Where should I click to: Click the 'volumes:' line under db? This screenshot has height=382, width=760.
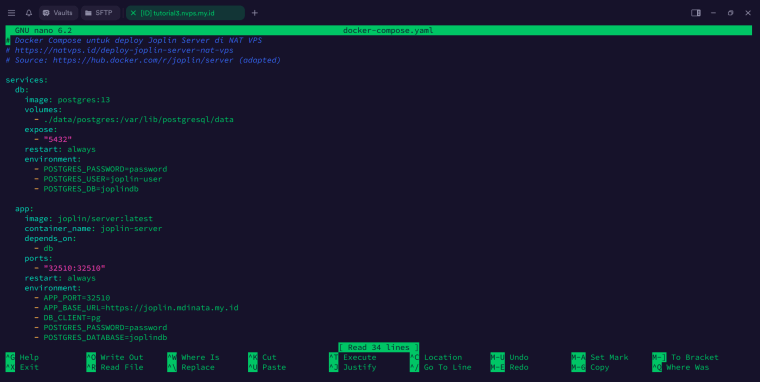pyautogui.click(x=44, y=110)
